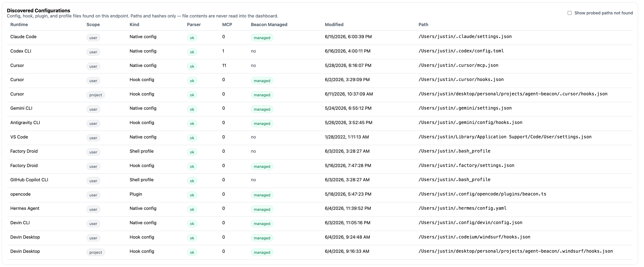Viewport: 644px width, 267px height.
Task: Click the Hook config kind for Antigravity CLI
Action: tap(142, 123)
